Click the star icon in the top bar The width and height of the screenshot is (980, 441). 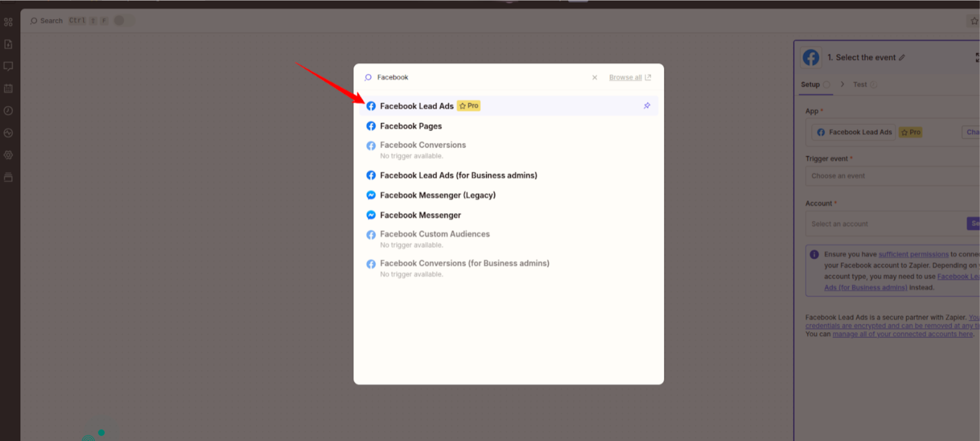pyautogui.click(x=974, y=21)
